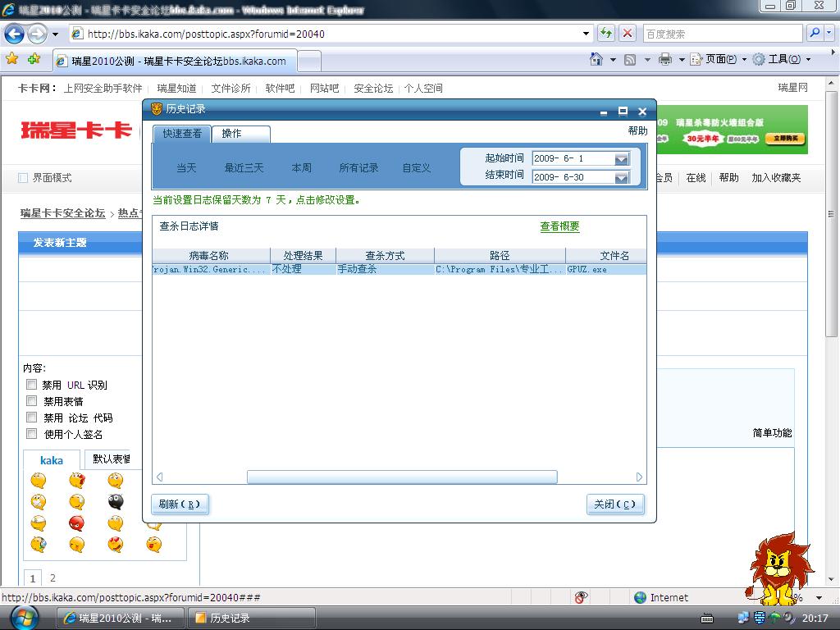Click the 本周 quick filter

[x=302, y=167]
